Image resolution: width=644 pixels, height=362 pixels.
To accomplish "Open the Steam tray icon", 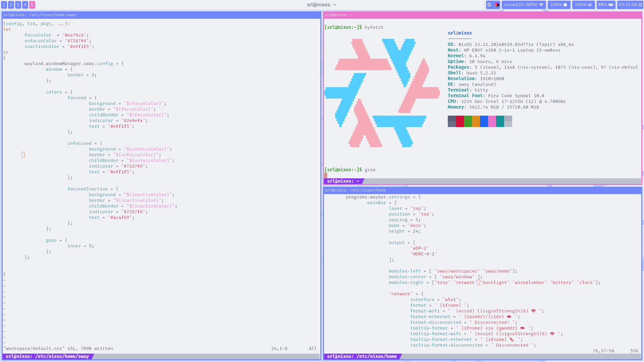I will point(489,5).
